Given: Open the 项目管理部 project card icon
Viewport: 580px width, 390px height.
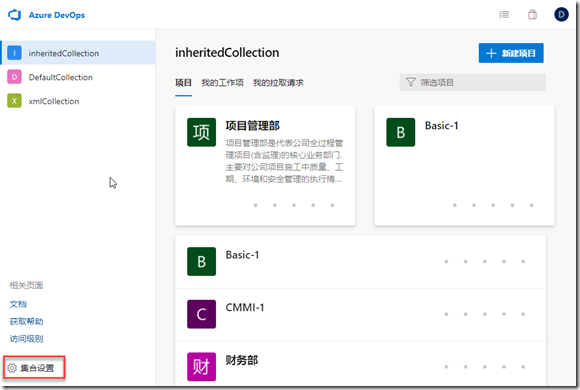Looking at the screenshot, I should (201, 132).
